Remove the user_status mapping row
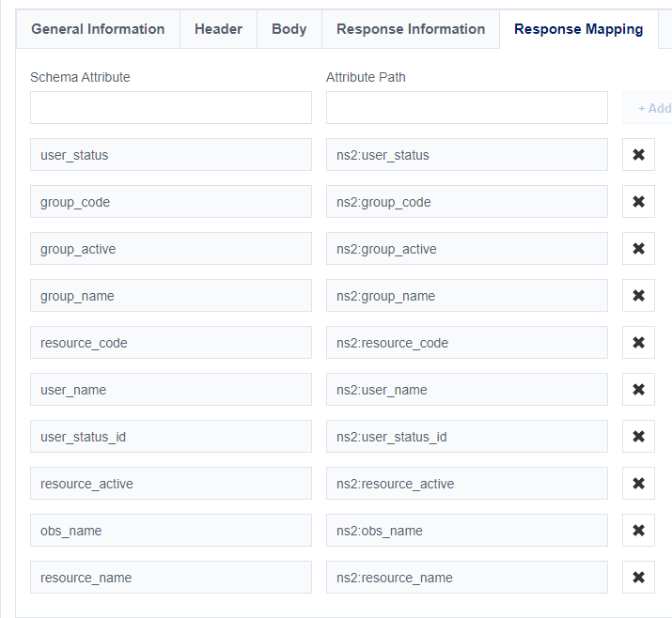 tap(638, 155)
